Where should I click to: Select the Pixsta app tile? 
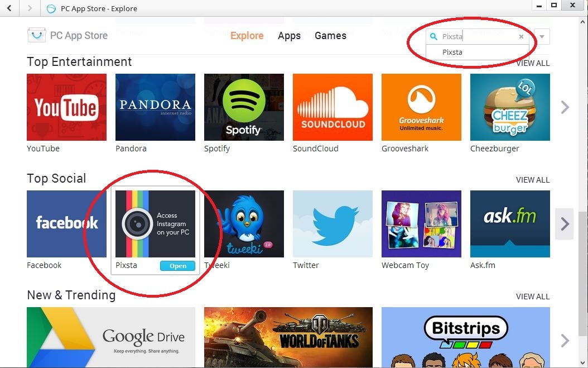(x=155, y=224)
